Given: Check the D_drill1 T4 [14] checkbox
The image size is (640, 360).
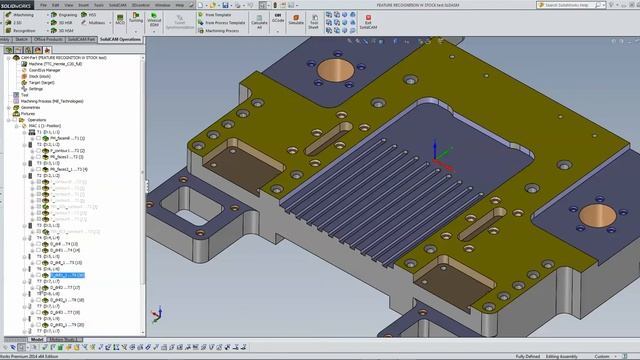Looking at the screenshot, I should click(x=39, y=250).
